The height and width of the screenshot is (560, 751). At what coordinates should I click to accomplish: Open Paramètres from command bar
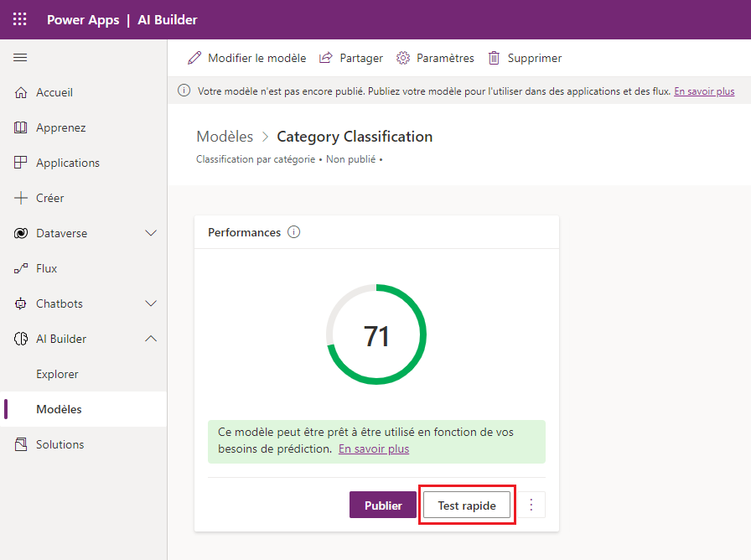(435, 58)
